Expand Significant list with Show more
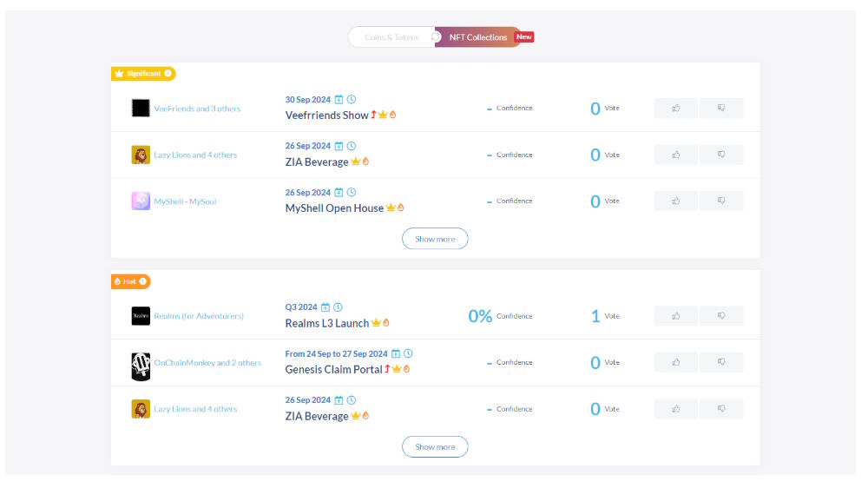The width and height of the screenshot is (868, 488). coord(435,239)
